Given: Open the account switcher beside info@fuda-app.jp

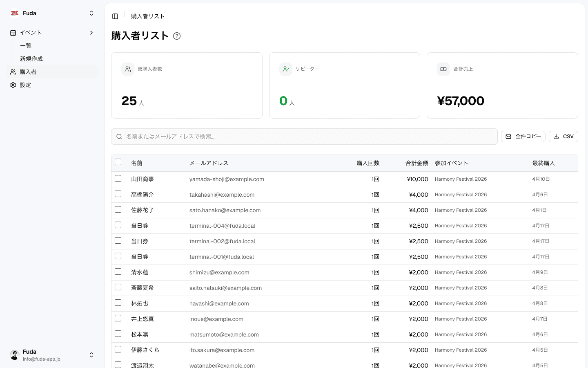Looking at the screenshot, I should tap(91, 355).
